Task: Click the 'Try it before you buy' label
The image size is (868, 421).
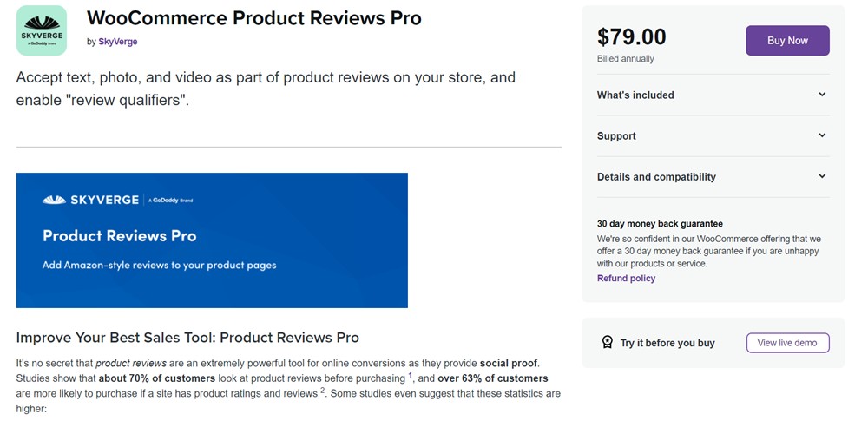Action: (x=667, y=343)
